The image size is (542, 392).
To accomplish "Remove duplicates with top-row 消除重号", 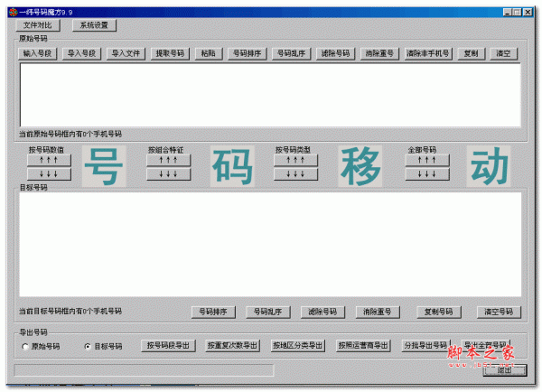I will tap(379, 53).
